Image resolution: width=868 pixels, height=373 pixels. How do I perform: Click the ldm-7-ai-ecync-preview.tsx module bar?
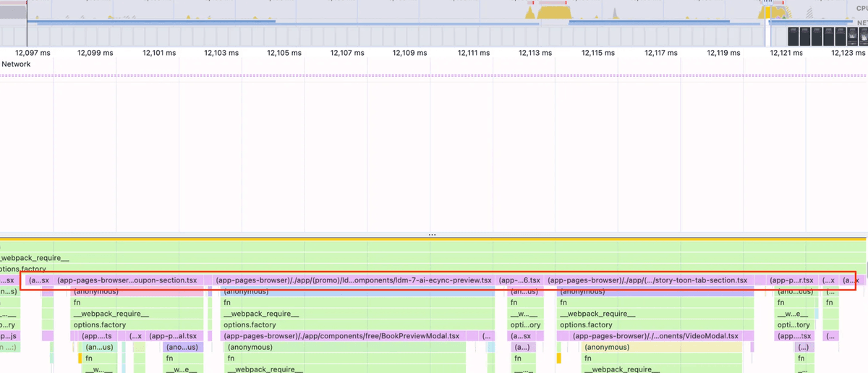pyautogui.click(x=353, y=280)
